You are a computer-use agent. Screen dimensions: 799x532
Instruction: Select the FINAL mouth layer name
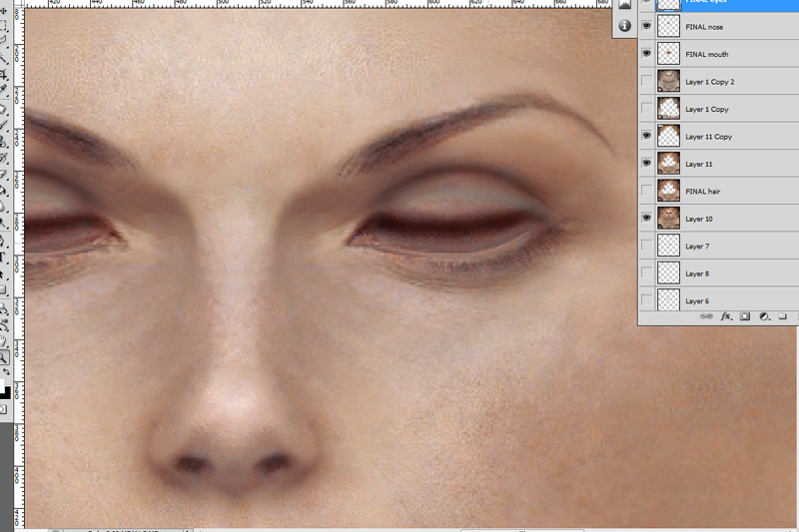(x=707, y=55)
